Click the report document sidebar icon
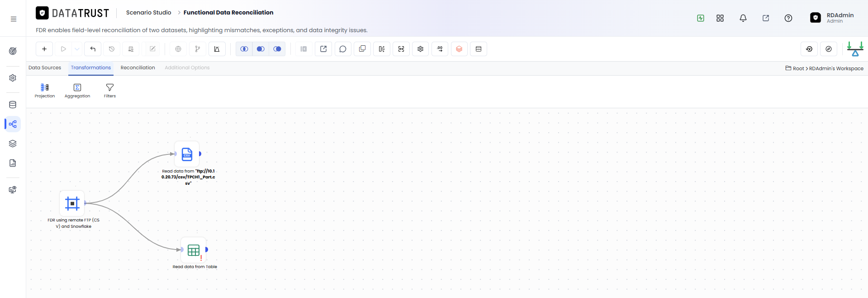 (13, 163)
